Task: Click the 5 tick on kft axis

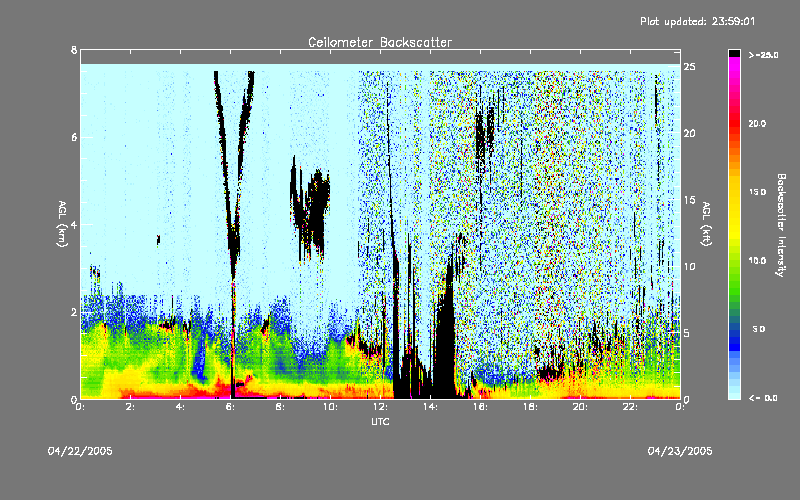Action: coord(687,333)
